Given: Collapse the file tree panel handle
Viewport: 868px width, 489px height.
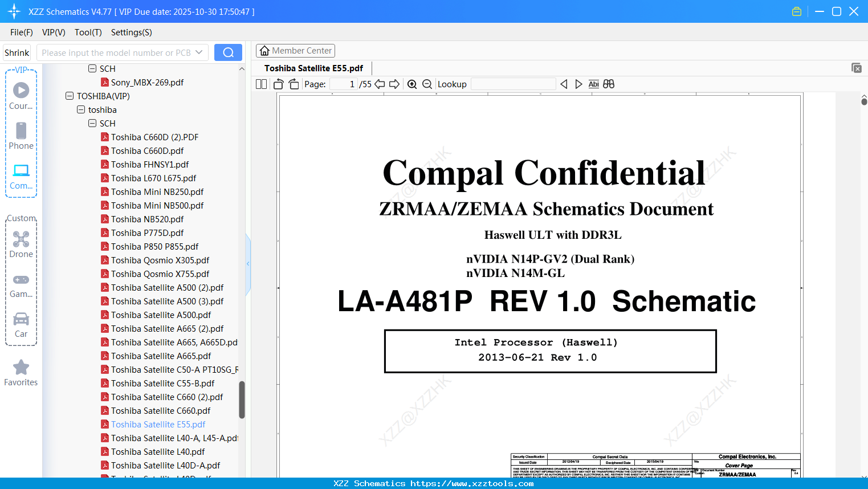Looking at the screenshot, I should [248, 264].
